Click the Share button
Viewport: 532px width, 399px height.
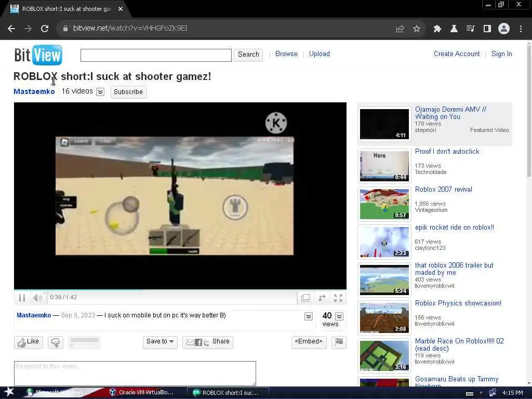pyautogui.click(x=208, y=342)
